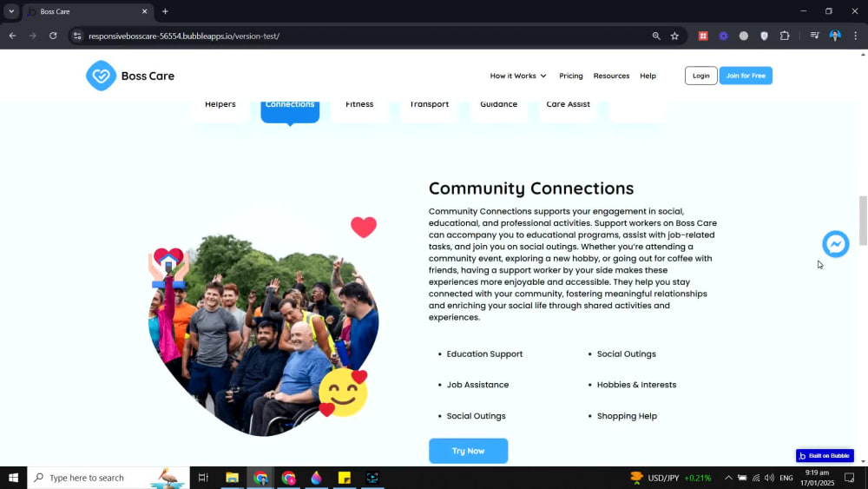Image resolution: width=868 pixels, height=489 pixels.
Task: Click the browser back arrow
Action: [12, 36]
